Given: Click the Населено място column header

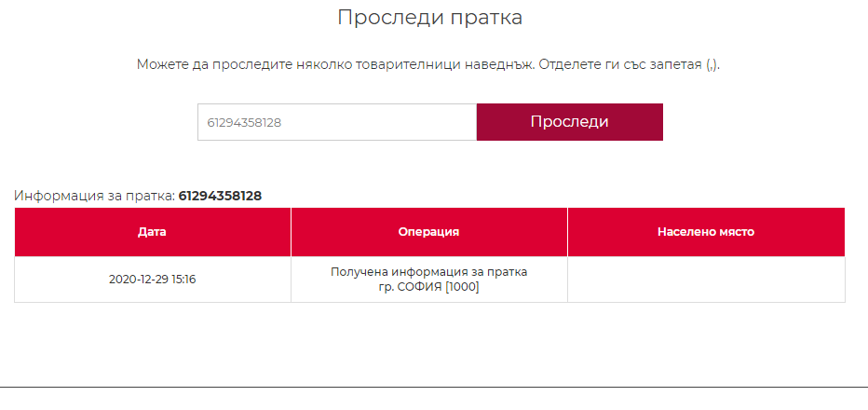Looking at the screenshot, I should (x=705, y=232).
